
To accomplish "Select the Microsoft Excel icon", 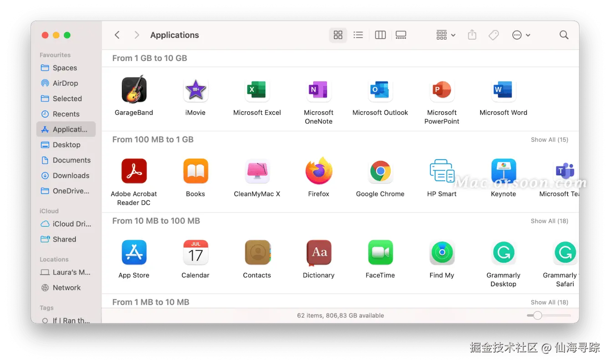I will coord(257,90).
